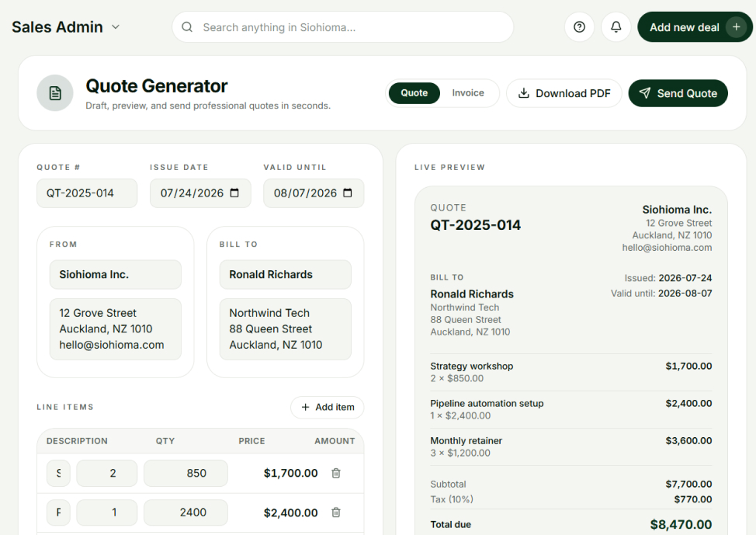Delete the $2,400.00 line item
The image size is (756, 535).
coord(336,512)
